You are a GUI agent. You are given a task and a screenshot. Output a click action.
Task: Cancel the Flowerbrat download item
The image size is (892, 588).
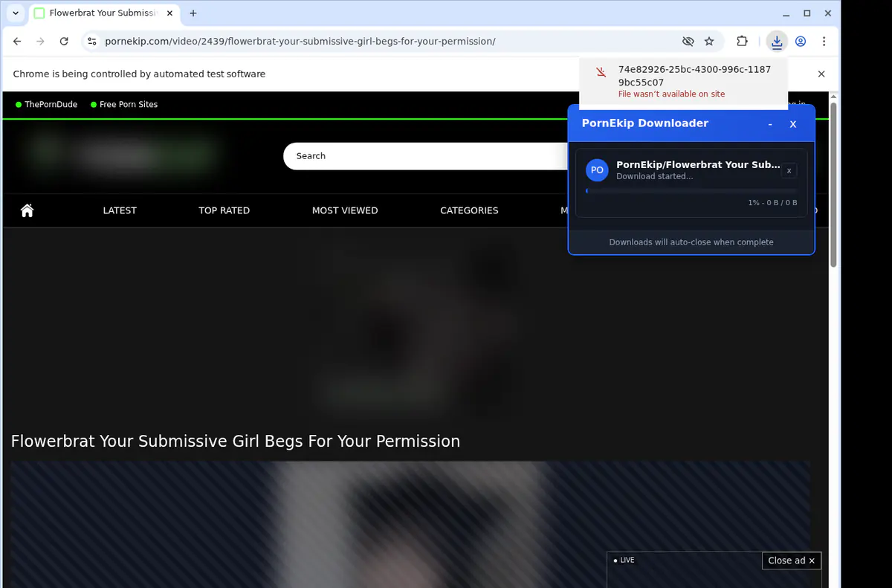[x=789, y=171]
